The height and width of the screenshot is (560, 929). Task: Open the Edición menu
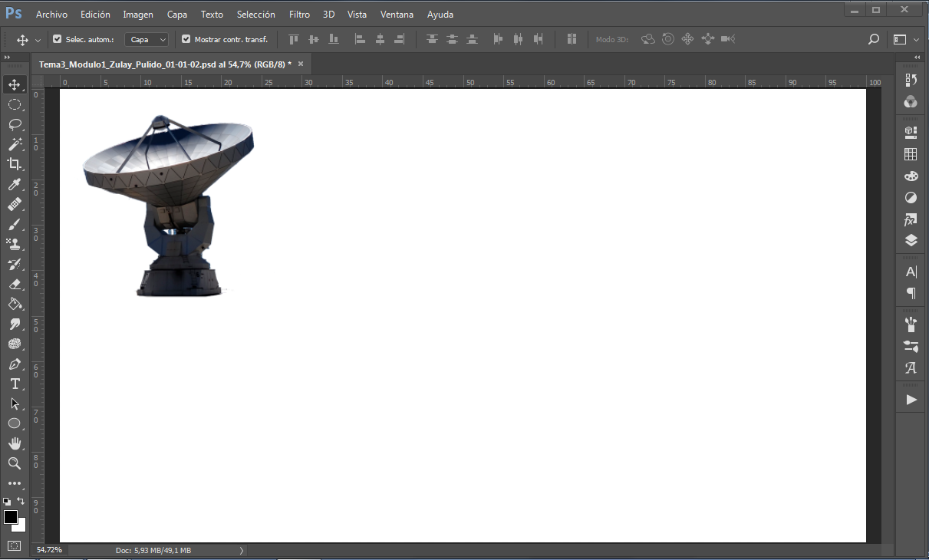tap(95, 15)
